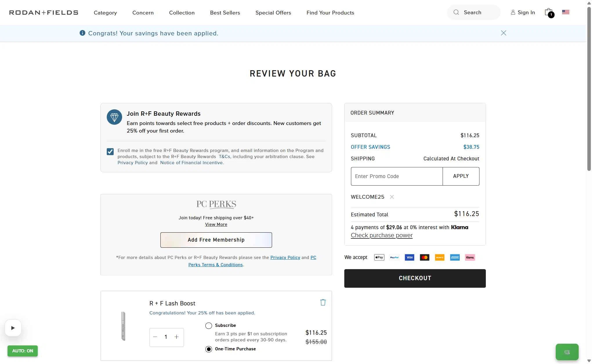Viewport: 592px width, 364px height.
Task: Click the search magnifier icon
Action: pyautogui.click(x=456, y=12)
